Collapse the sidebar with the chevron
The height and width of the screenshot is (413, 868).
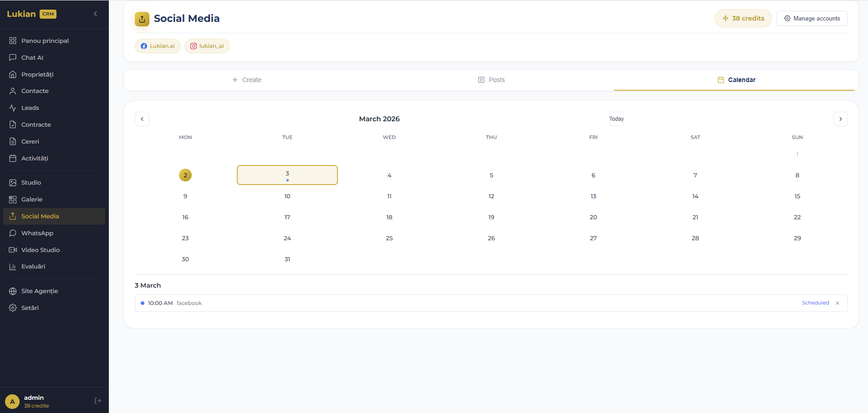click(95, 14)
